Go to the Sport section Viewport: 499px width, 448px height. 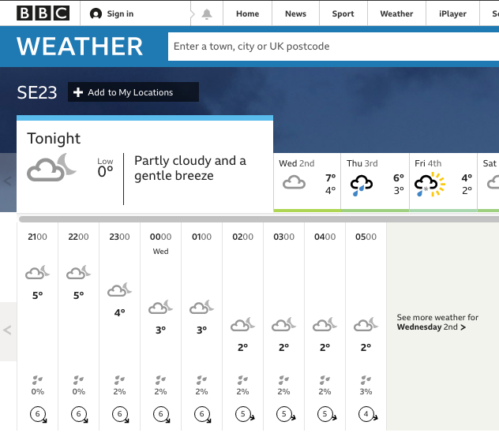(343, 13)
